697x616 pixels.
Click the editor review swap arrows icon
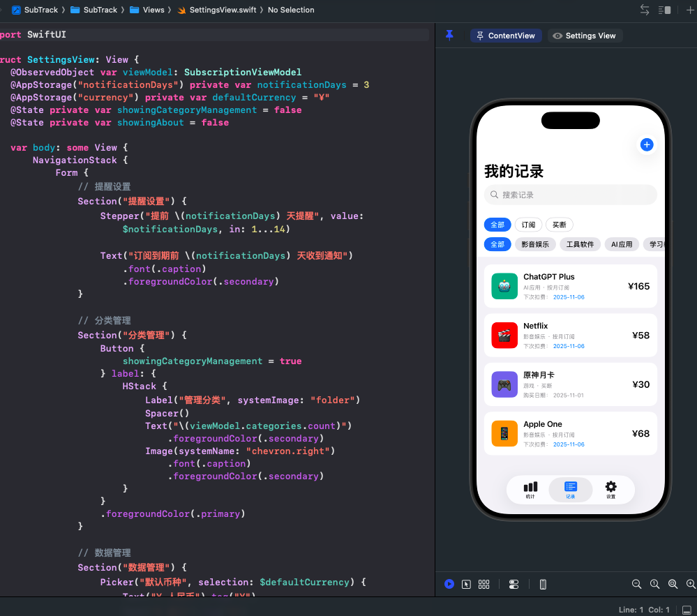[645, 10]
